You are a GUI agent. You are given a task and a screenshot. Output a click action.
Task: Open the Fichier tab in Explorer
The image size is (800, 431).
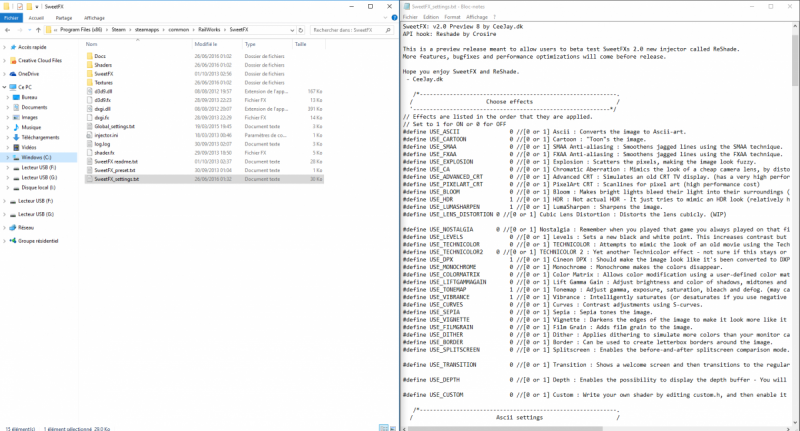point(11,18)
